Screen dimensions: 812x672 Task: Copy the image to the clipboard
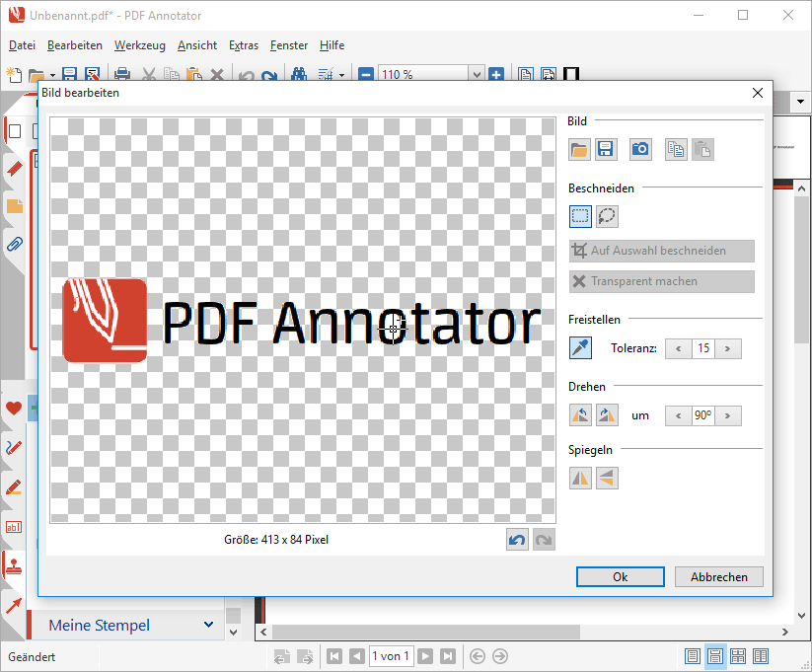pos(676,149)
